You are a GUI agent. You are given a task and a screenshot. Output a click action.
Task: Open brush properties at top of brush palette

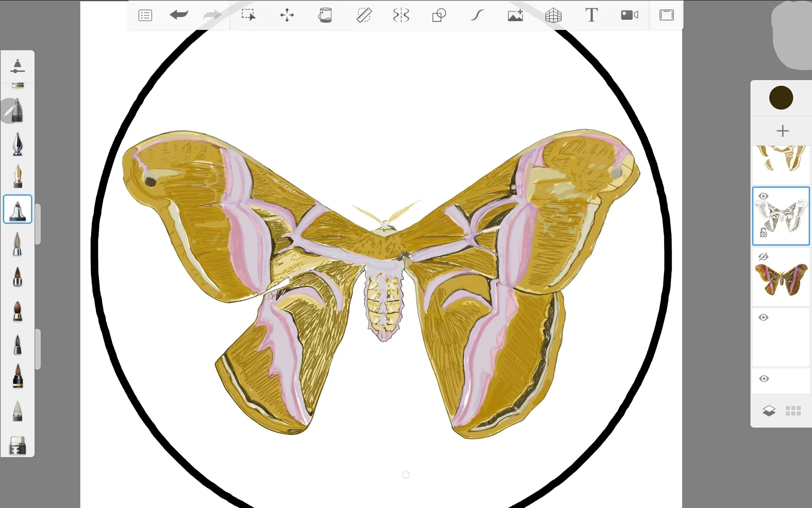18,66
